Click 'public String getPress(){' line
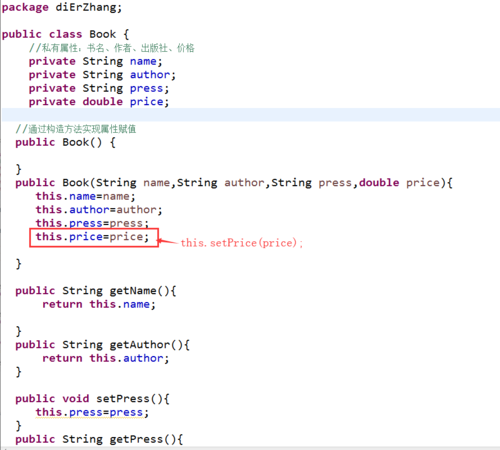500x450 pixels. [99, 439]
